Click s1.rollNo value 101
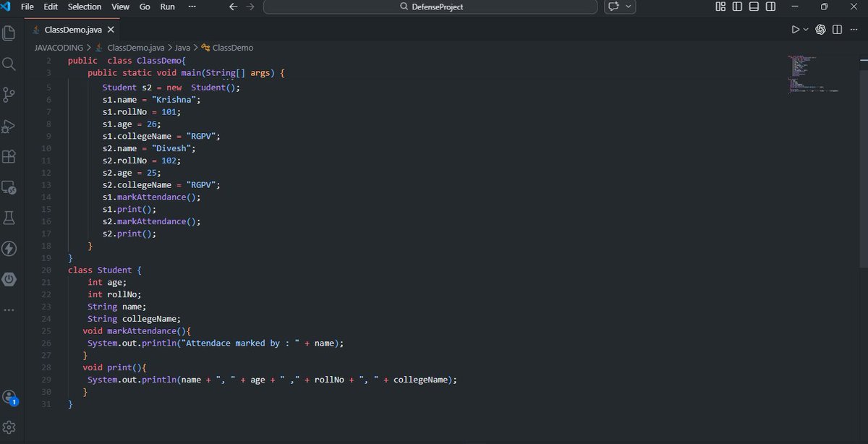 pos(171,111)
